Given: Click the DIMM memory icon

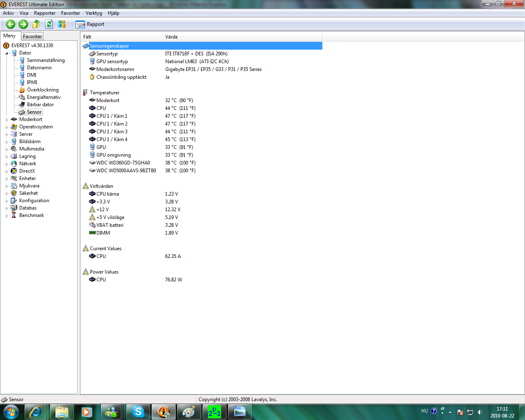Looking at the screenshot, I should [92, 233].
